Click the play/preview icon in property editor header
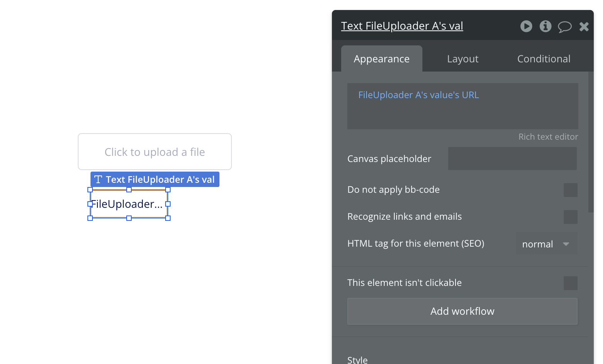The height and width of the screenshot is (364, 603). coord(526,26)
